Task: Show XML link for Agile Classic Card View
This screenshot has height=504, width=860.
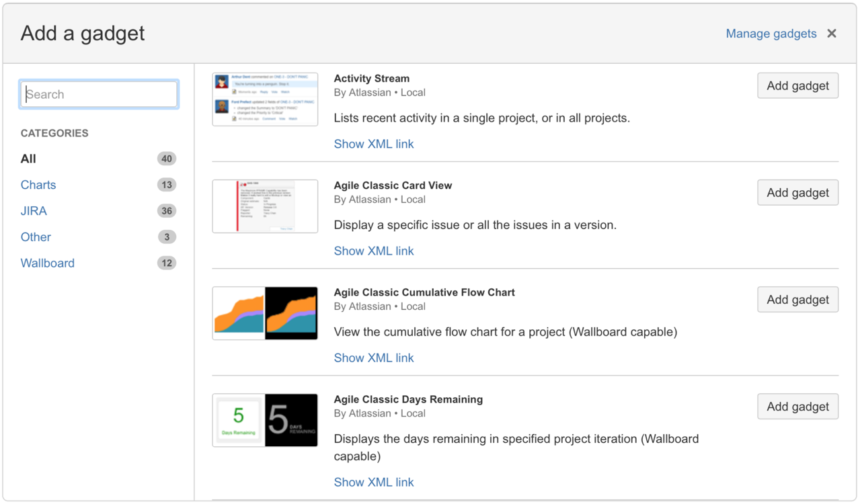Action: (373, 250)
